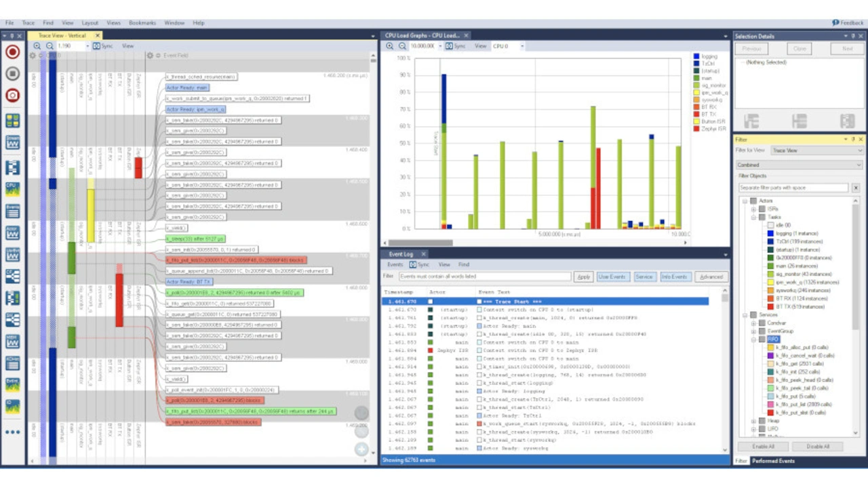Expand the Condvar node in filter tree

(753, 323)
